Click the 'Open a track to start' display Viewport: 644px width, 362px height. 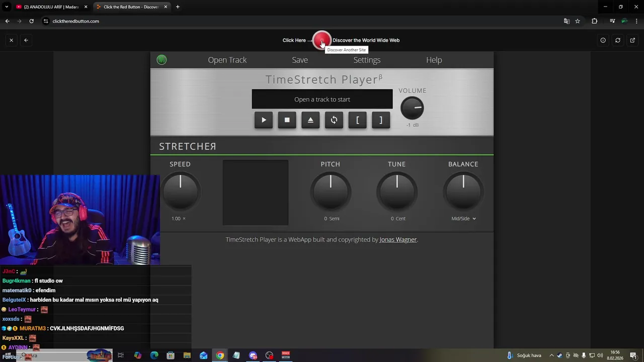322,99
